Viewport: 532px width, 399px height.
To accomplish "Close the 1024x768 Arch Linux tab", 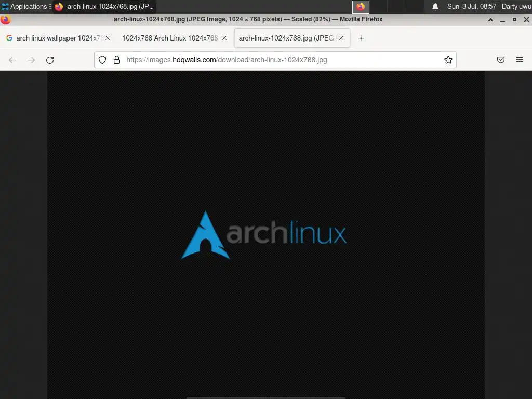I will (224, 38).
